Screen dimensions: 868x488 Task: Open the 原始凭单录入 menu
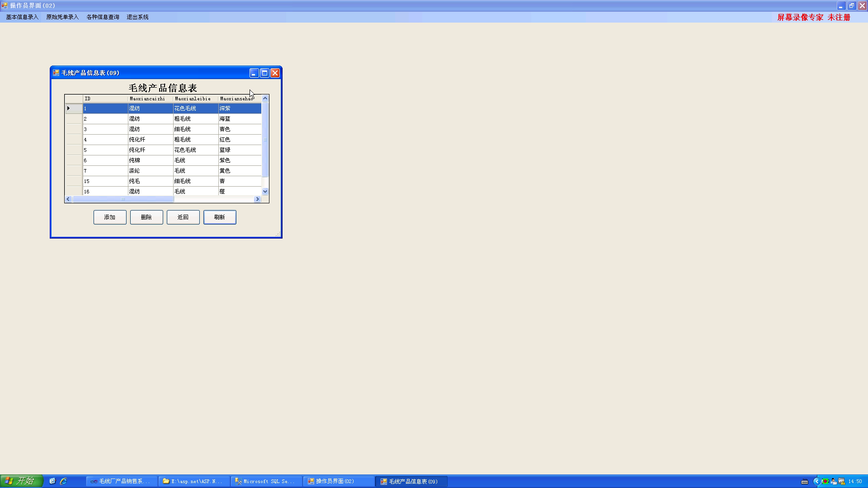pyautogui.click(x=62, y=17)
